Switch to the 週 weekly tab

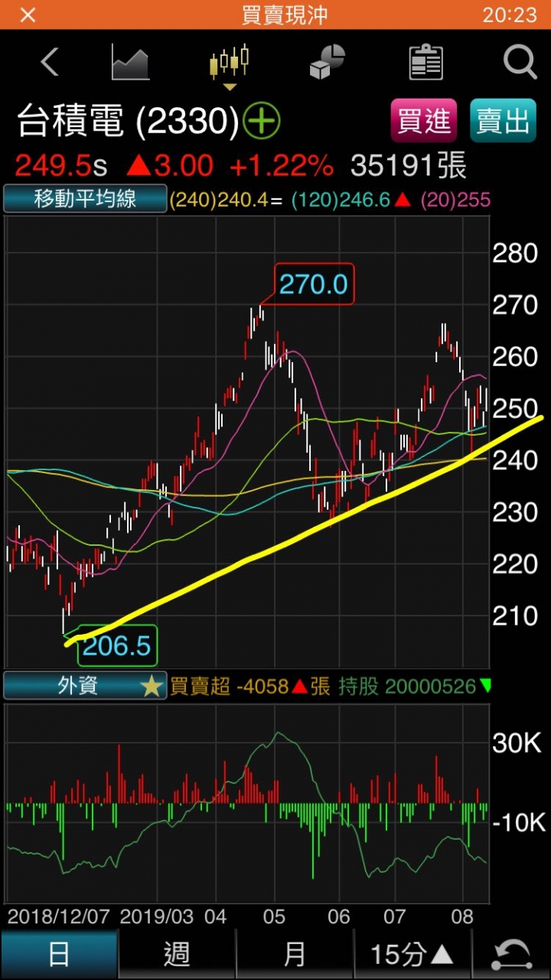177,955
